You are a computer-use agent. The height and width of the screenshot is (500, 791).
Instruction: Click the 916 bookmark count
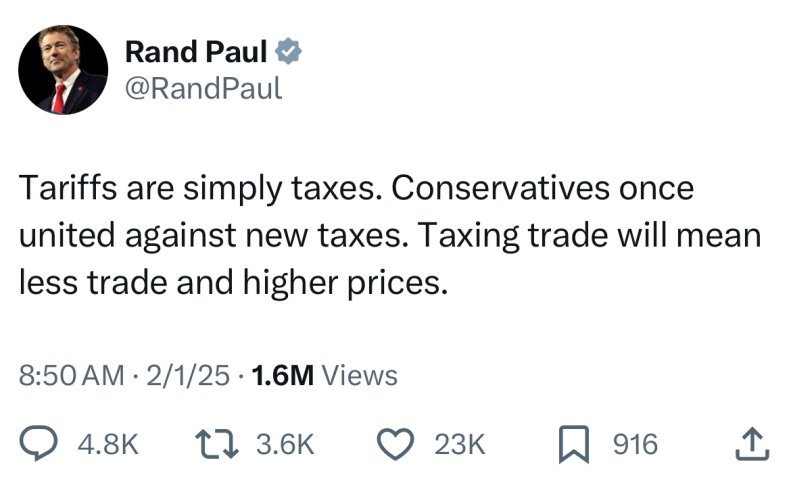[x=636, y=445]
